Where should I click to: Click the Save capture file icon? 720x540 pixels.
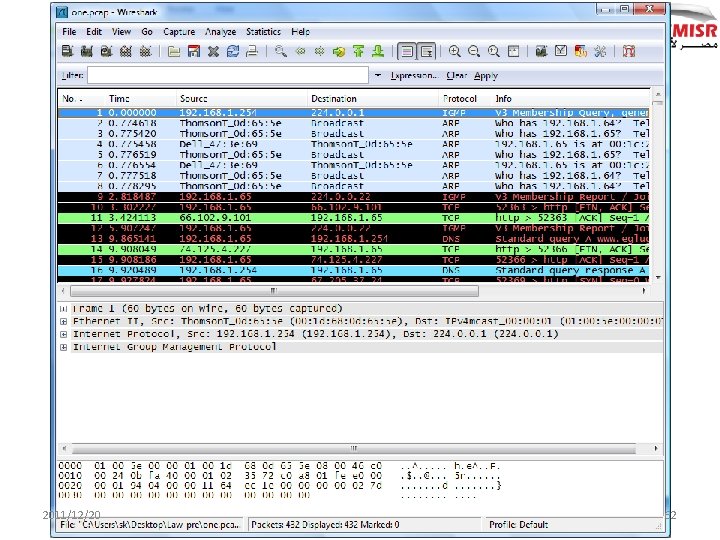pos(192,51)
